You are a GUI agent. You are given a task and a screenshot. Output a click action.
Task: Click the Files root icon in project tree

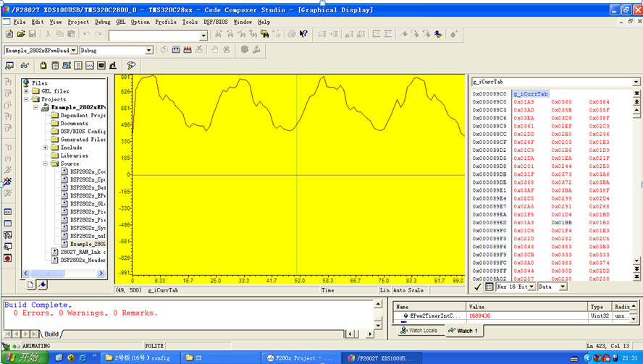pos(26,83)
